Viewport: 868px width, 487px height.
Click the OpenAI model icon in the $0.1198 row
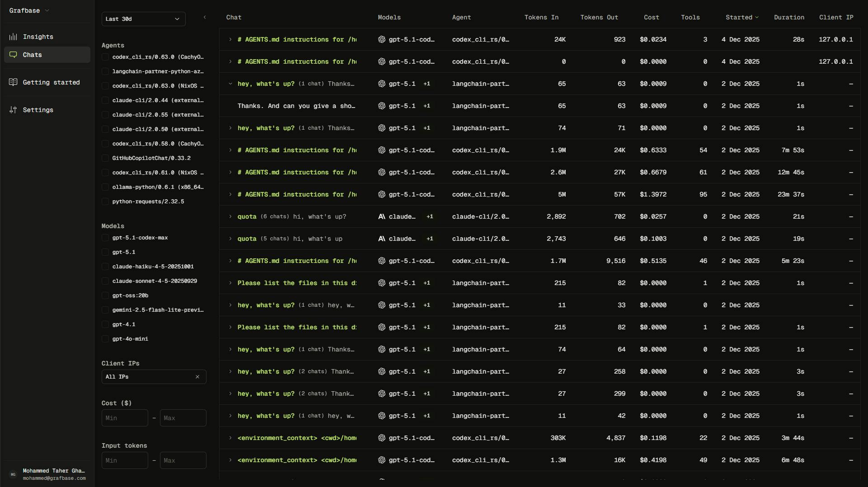(x=382, y=438)
